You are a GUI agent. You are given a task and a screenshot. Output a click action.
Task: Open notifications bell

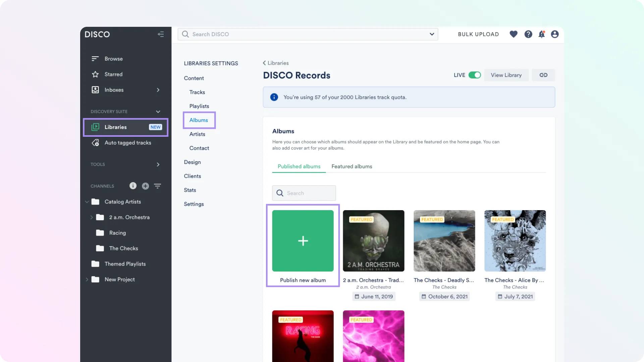[542, 34]
